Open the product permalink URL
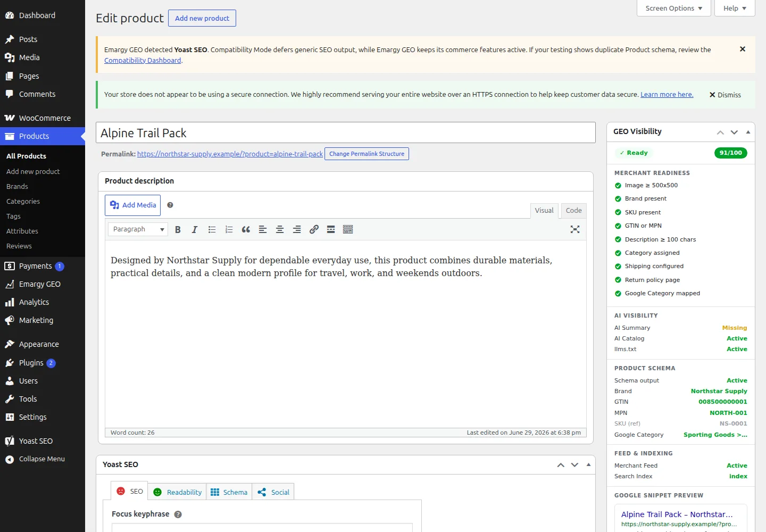766x532 pixels. coord(230,154)
